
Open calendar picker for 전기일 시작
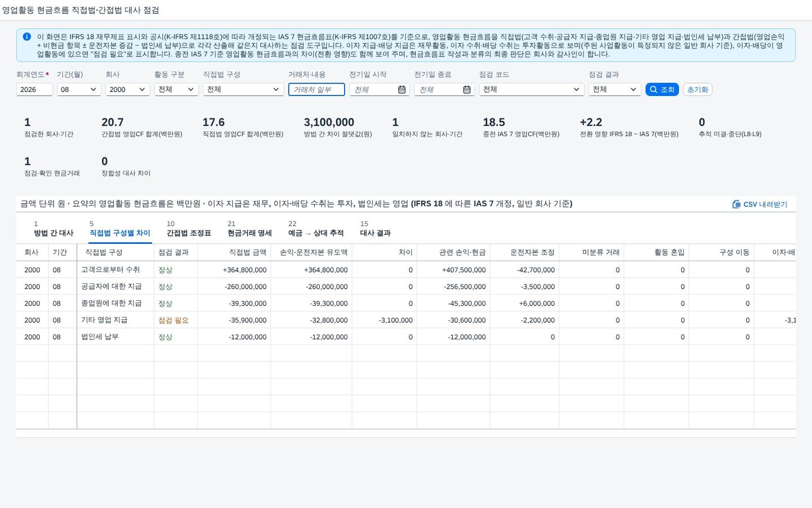[x=401, y=89]
